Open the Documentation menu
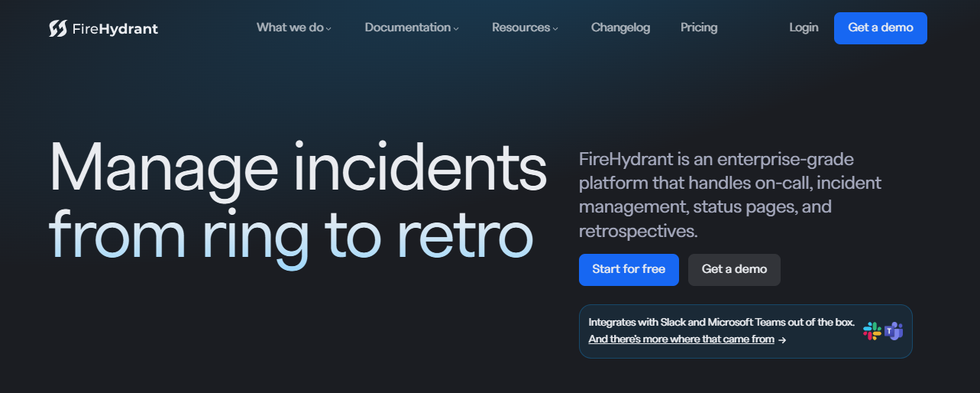This screenshot has height=393, width=980. 412,28
